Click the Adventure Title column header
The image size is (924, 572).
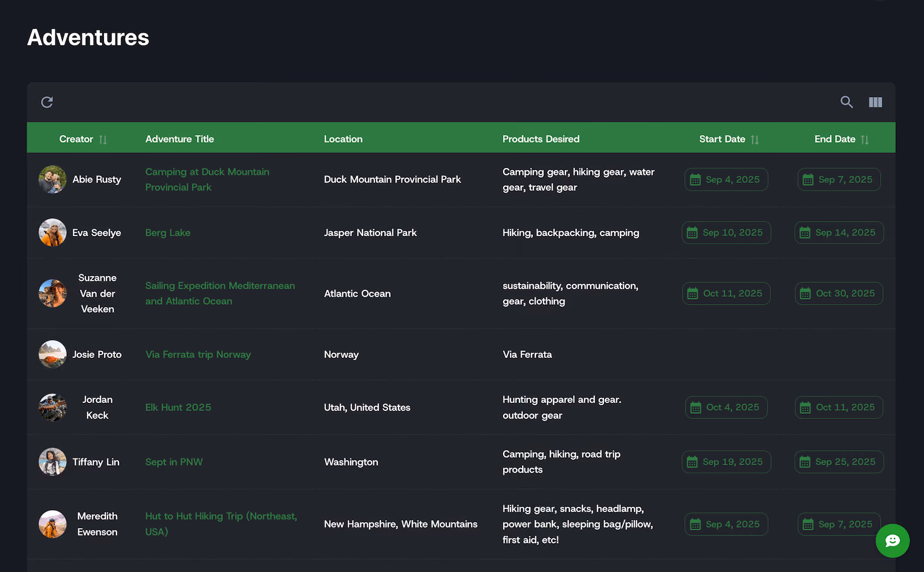tap(180, 139)
